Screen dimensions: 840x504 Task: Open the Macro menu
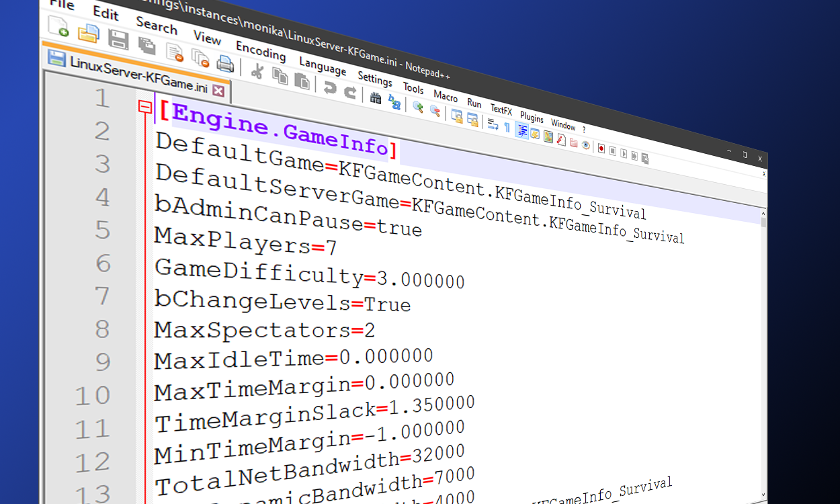click(446, 97)
